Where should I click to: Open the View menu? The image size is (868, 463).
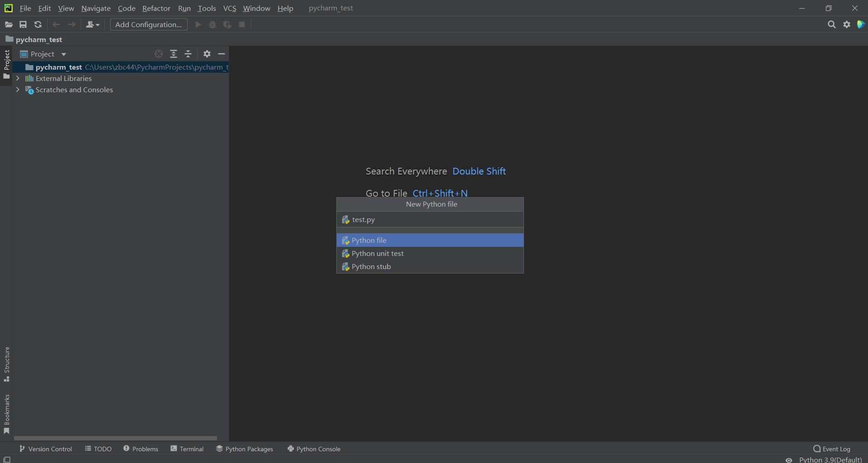tap(66, 8)
